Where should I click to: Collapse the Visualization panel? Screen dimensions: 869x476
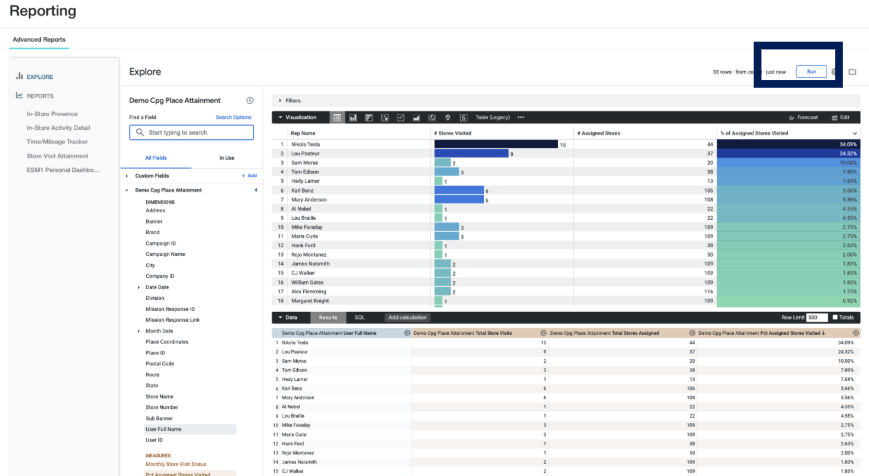(280, 117)
